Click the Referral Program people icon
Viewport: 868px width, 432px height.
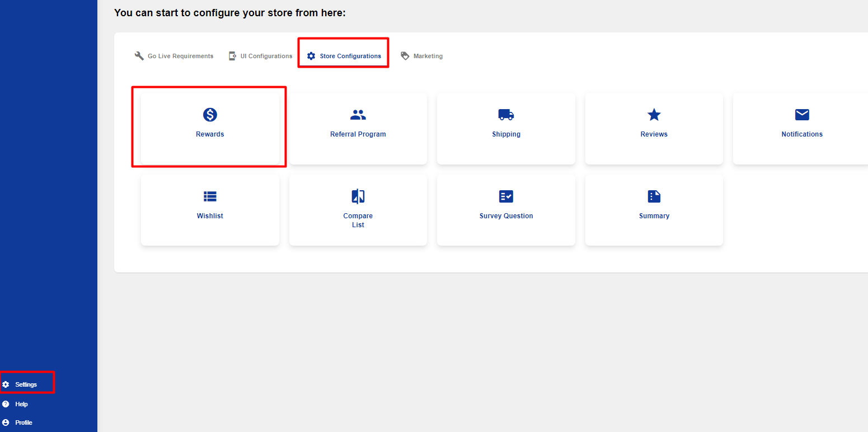coord(358,115)
